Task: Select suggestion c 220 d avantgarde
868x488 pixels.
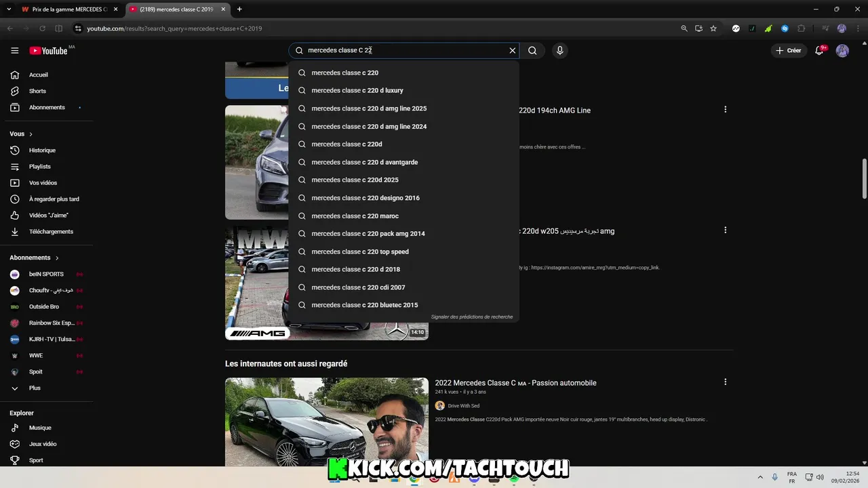Action: pos(403,162)
